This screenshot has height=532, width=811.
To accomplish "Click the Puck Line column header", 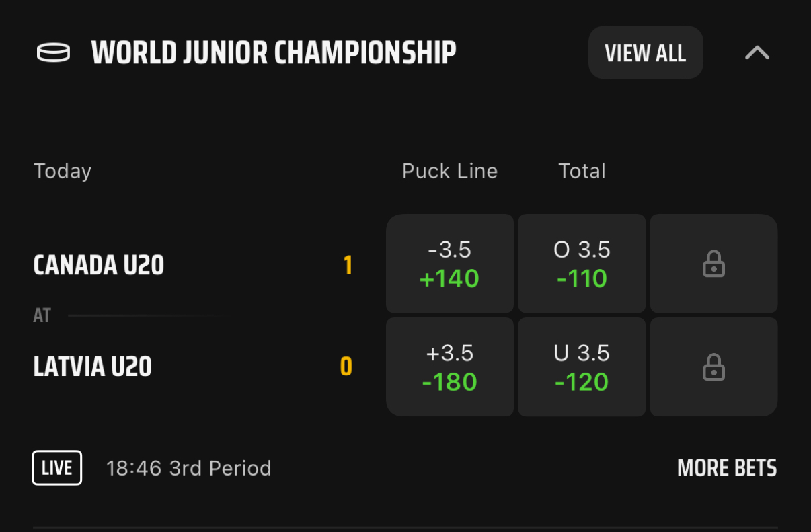I will (450, 171).
